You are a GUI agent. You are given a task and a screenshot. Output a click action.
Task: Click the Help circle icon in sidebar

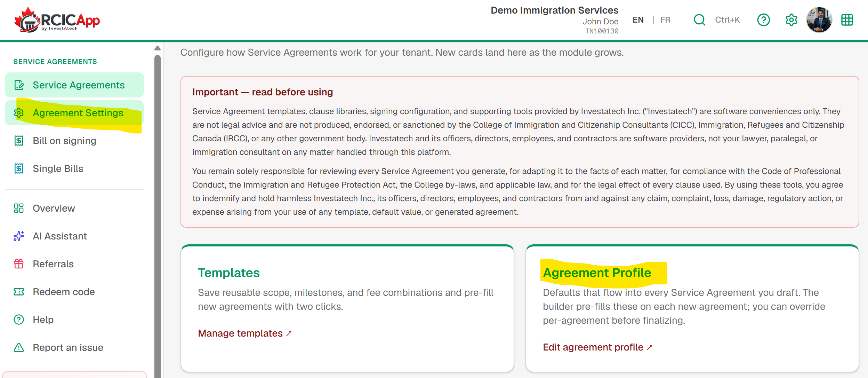tap(19, 320)
